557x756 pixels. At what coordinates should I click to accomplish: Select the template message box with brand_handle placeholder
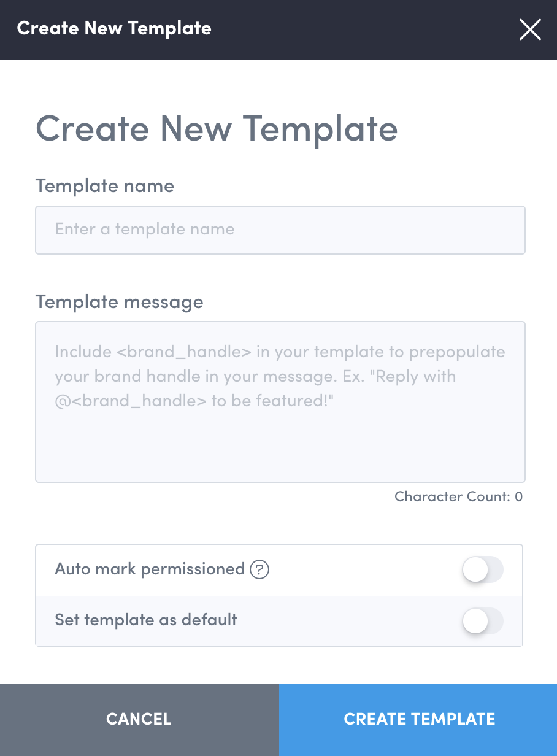[x=280, y=402]
